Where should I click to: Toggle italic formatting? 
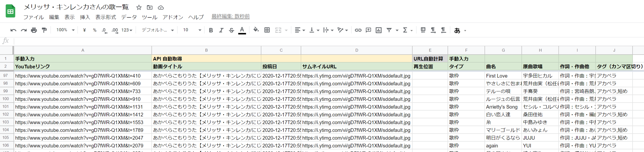point(221,30)
